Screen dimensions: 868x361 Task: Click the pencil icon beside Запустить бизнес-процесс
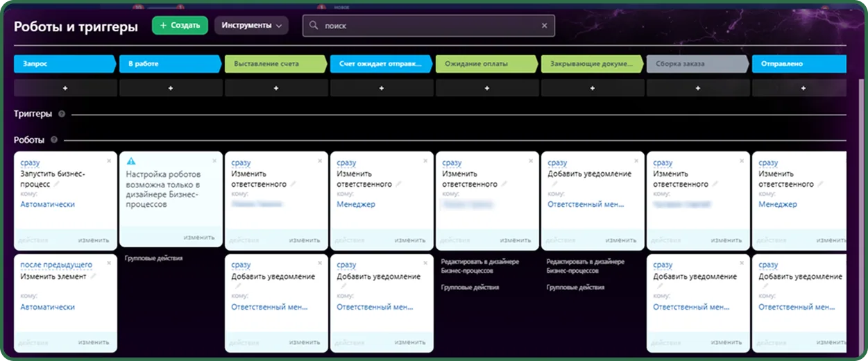tap(57, 185)
